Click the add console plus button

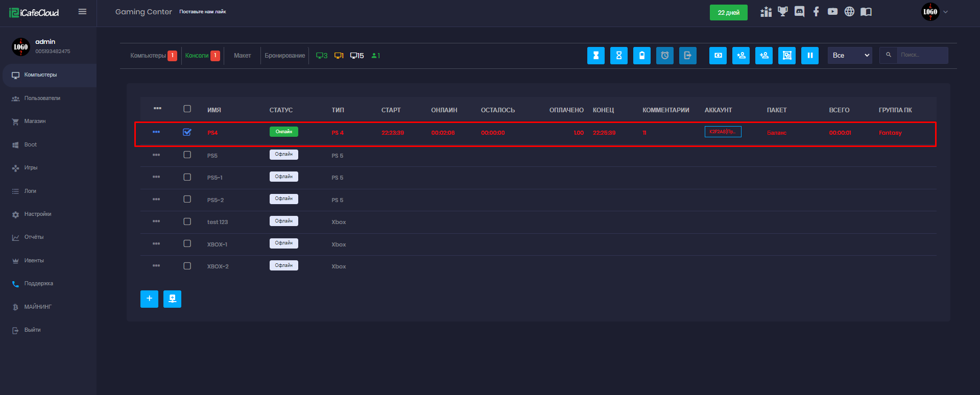coord(149,299)
